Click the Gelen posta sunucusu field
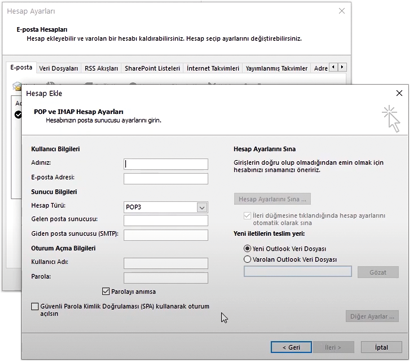Image resolution: width=410 pixels, height=361 pixels. click(x=166, y=220)
